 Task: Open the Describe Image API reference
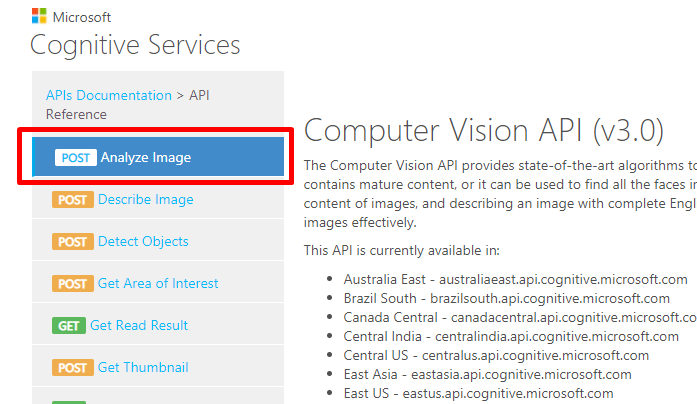coord(145,200)
